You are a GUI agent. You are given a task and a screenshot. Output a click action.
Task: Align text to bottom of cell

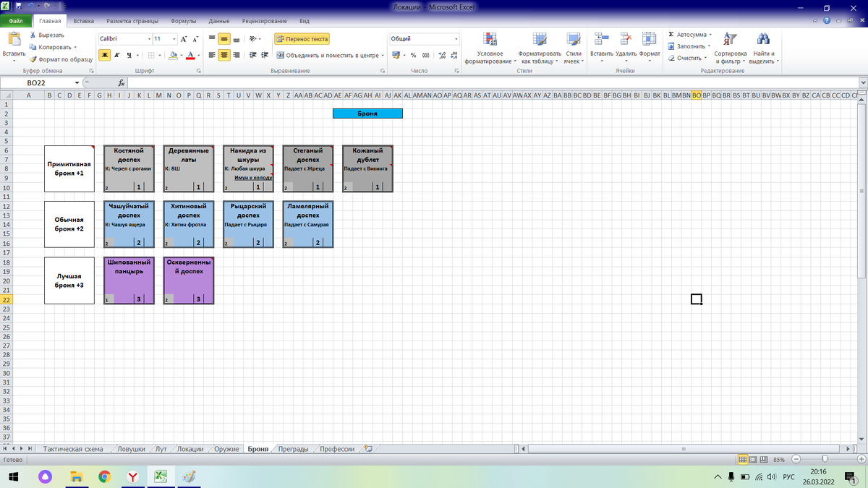coord(237,38)
